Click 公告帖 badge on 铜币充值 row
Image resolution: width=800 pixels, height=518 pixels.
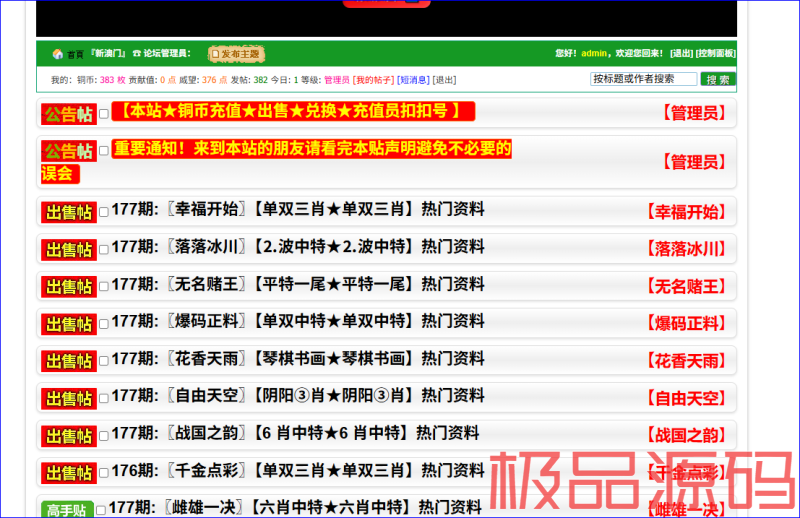69,114
